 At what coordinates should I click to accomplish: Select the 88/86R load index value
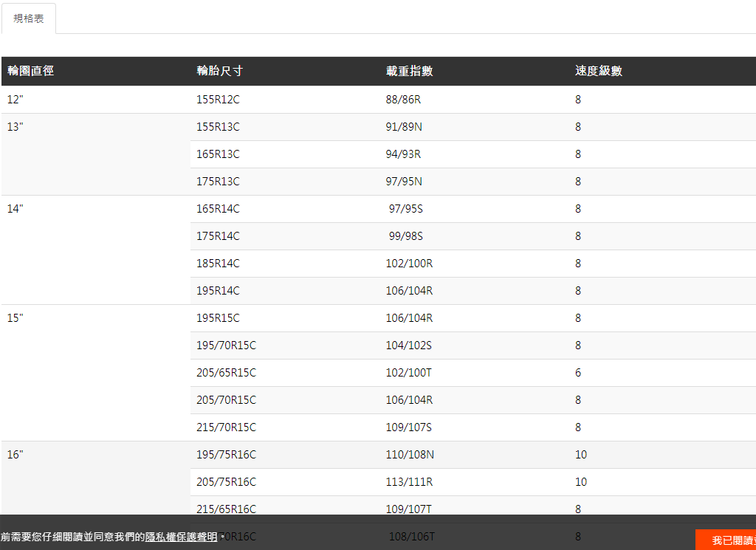pyautogui.click(x=403, y=100)
